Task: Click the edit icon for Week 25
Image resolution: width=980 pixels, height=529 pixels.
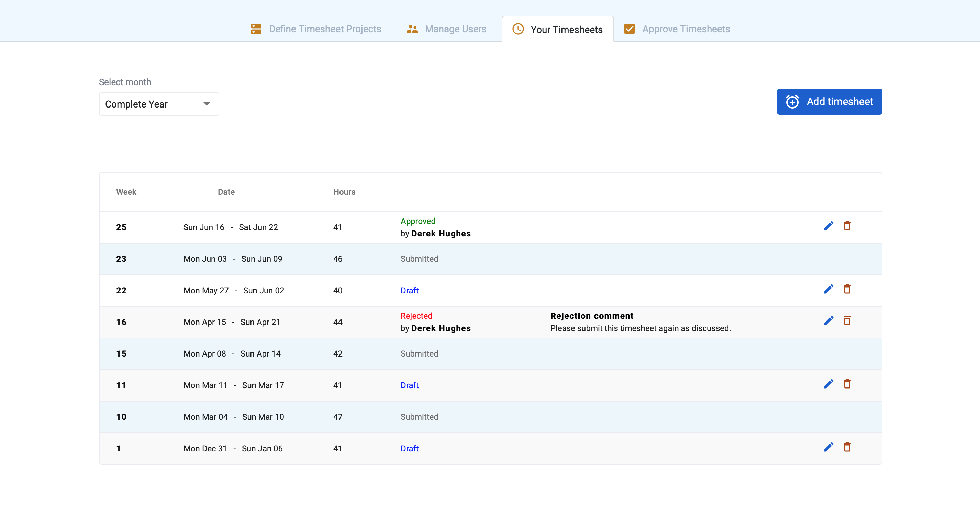Action: 829,226
